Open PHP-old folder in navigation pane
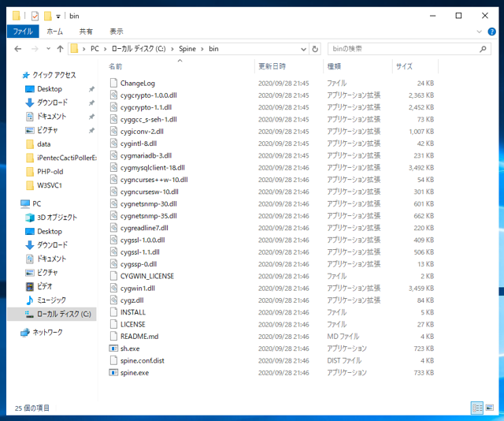 click(x=50, y=172)
